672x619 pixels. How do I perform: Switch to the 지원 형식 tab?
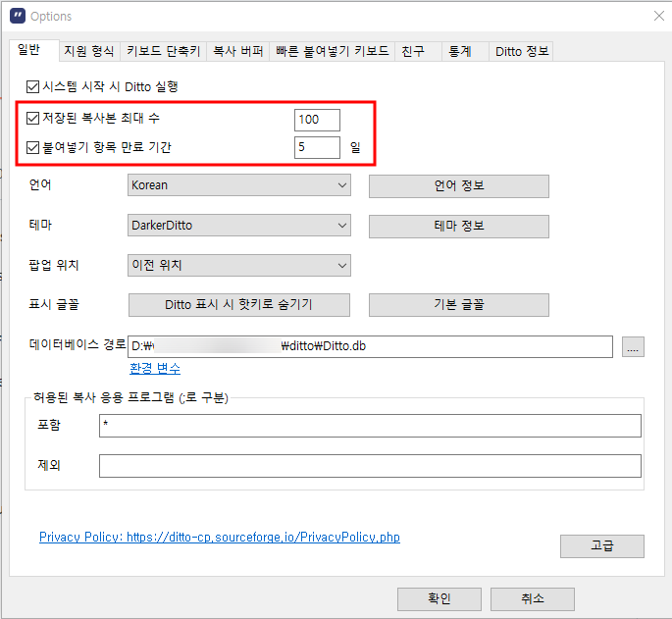tap(89, 51)
